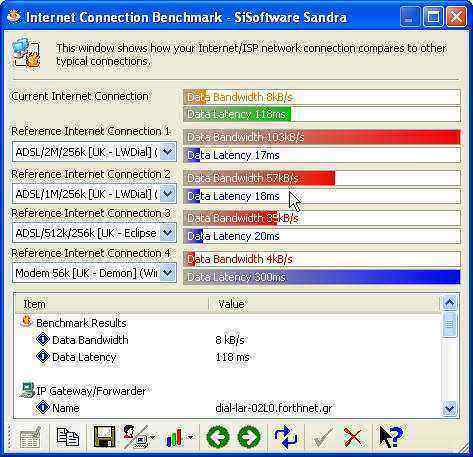Viewport: 473px width, 457px height.
Task: Click the Save floppy disk icon
Action: click(104, 436)
